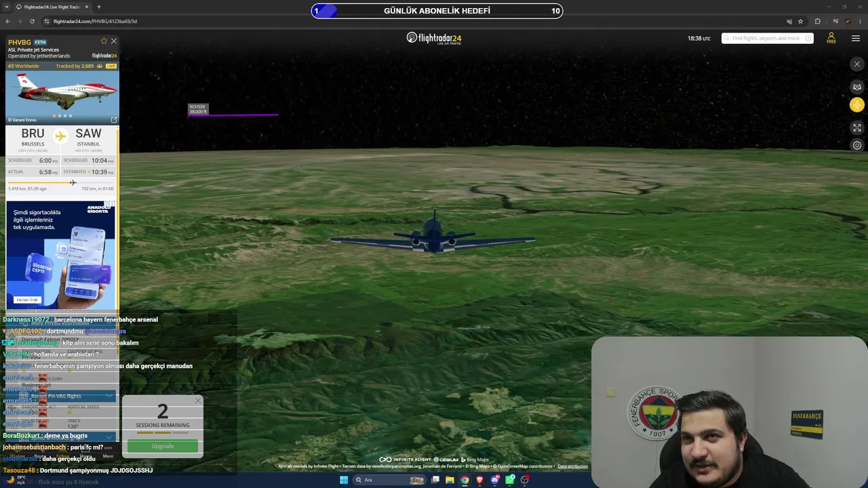This screenshot has height=488, width=868.
Task: Reload the Flightradar24 page
Action: coord(32,21)
